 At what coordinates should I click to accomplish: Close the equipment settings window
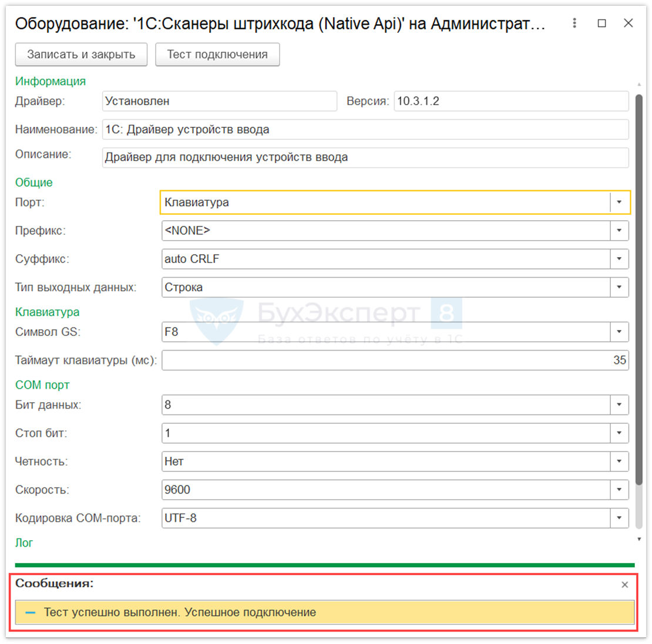pos(629,23)
